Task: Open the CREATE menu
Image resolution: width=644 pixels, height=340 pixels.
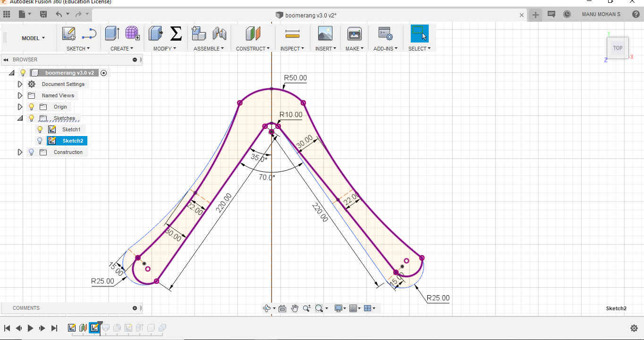Action: pyautogui.click(x=122, y=49)
